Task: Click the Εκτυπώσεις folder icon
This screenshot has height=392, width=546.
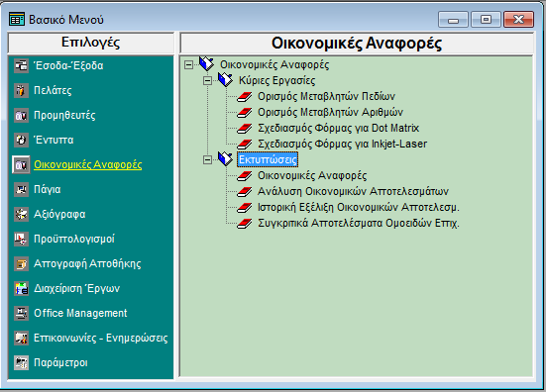Action: tap(225, 159)
